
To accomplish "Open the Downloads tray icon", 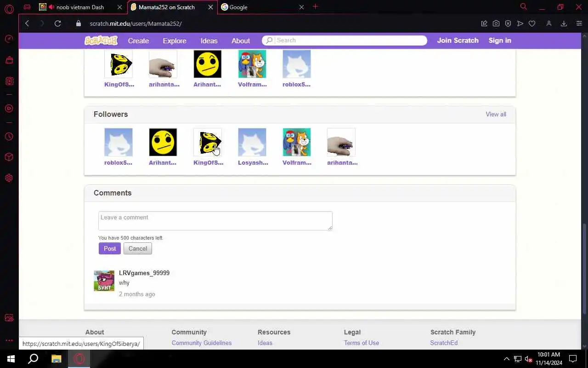I will pos(564,23).
